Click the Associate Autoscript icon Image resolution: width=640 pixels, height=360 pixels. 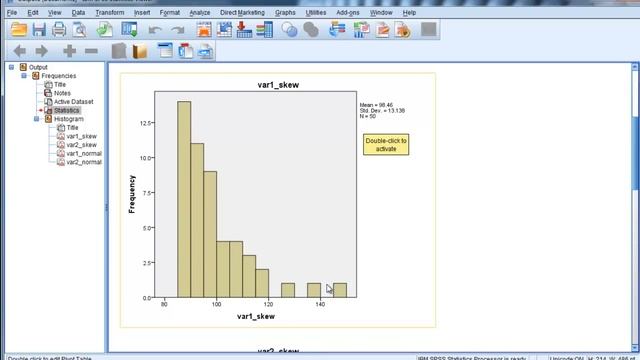361,30
